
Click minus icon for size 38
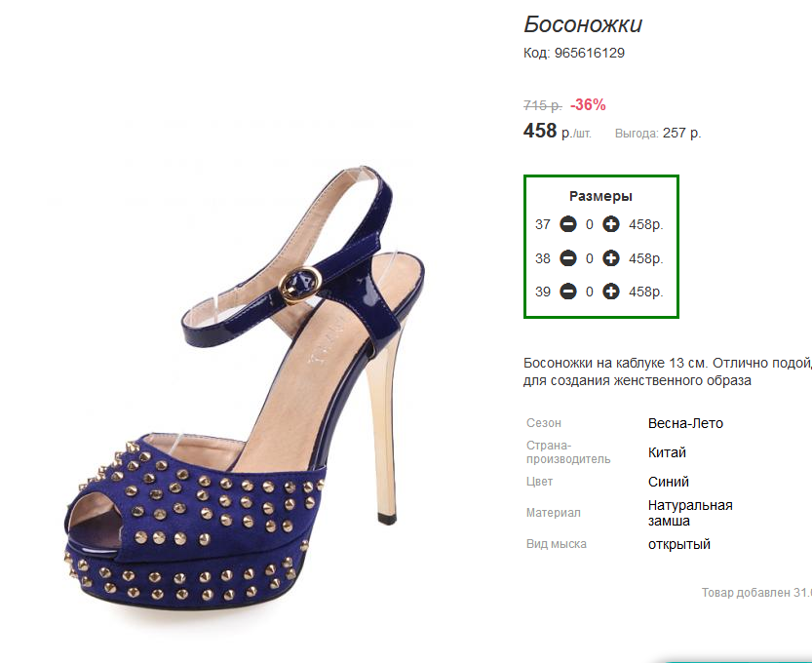pos(568,258)
